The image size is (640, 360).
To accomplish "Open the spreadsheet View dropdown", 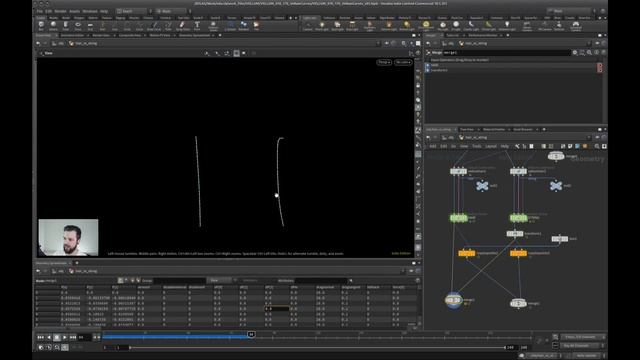I will pyautogui.click(x=220, y=280).
